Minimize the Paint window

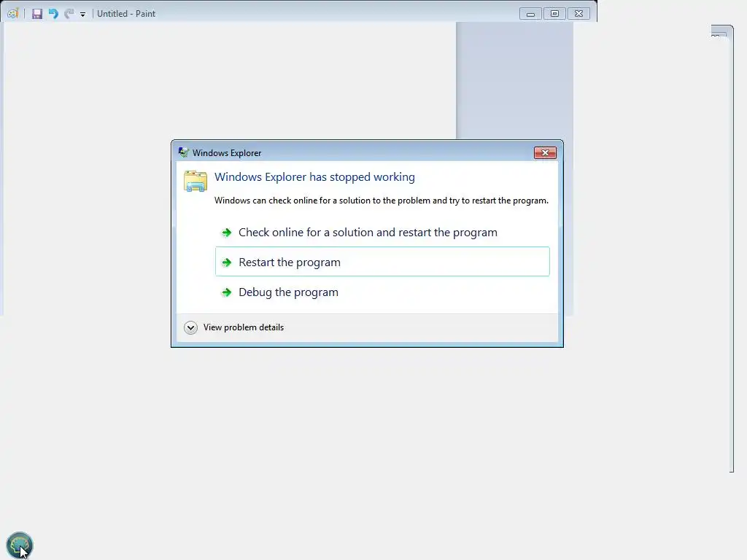530,13
